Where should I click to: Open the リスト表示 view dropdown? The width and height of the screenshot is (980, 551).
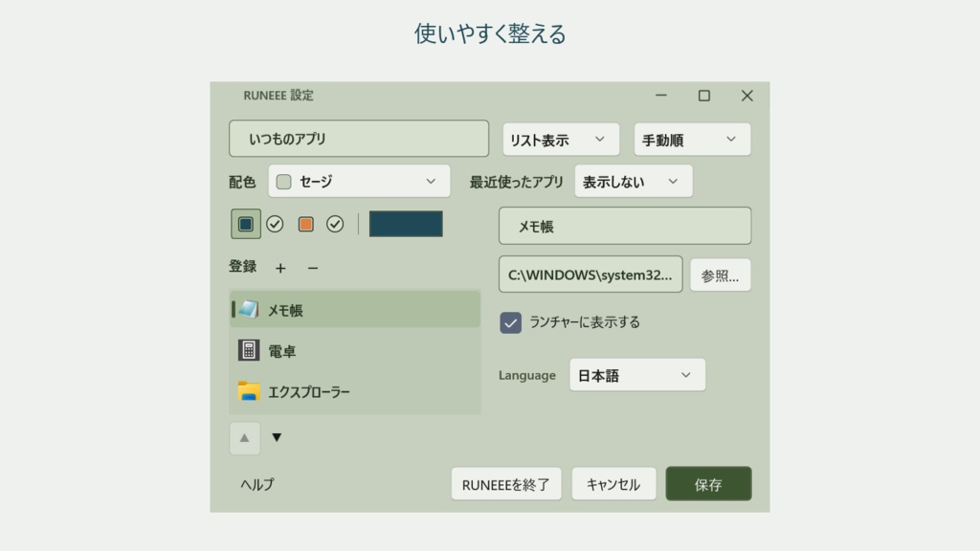(561, 140)
